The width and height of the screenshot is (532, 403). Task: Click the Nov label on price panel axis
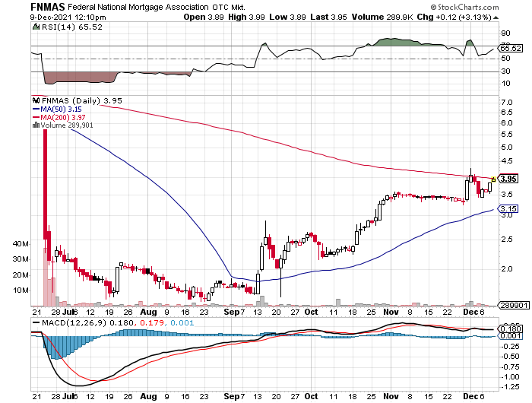point(391,312)
